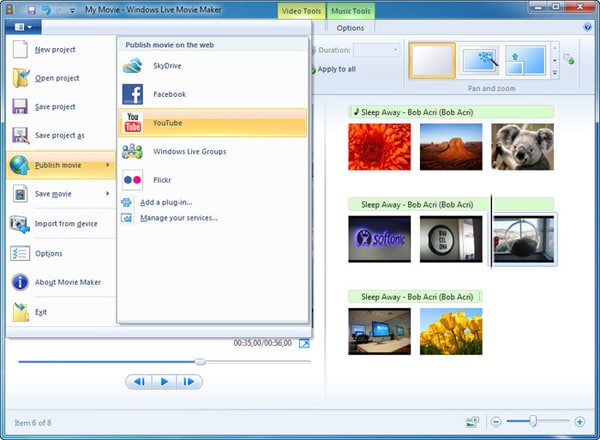
Task: Expand the pan and zoom gallery More arrow
Action: click(554, 73)
